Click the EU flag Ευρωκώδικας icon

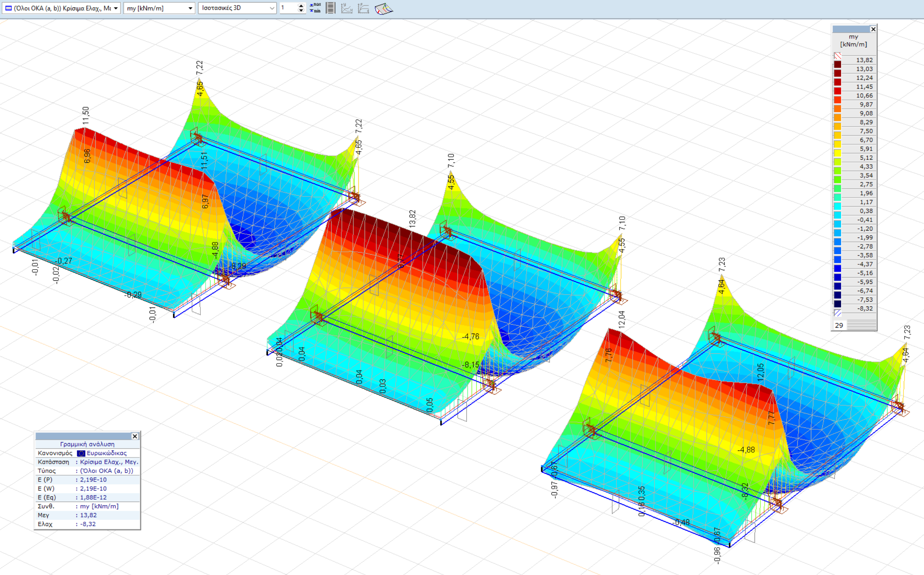[x=81, y=453]
